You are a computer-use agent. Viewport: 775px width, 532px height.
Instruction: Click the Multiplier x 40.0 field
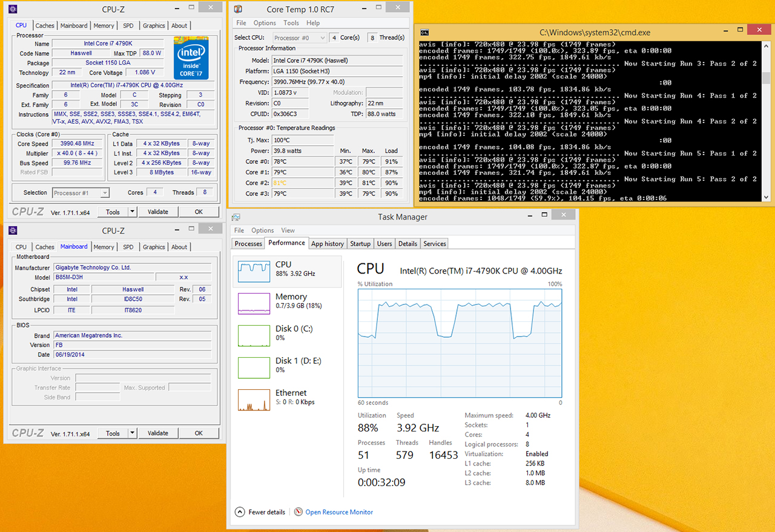pyautogui.click(x=78, y=154)
